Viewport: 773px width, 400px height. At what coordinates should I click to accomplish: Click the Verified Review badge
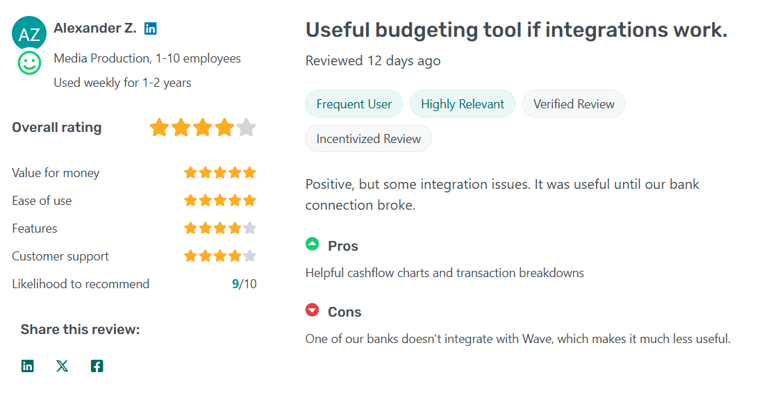point(574,104)
